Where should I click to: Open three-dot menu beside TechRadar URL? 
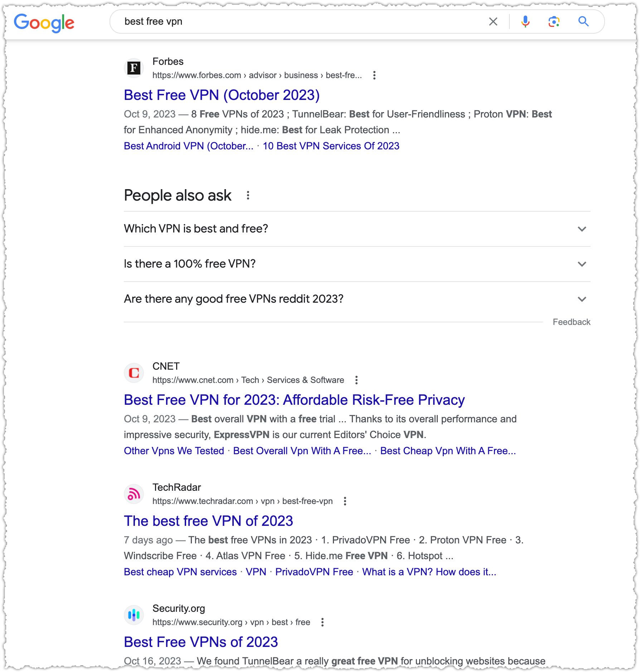pos(345,501)
